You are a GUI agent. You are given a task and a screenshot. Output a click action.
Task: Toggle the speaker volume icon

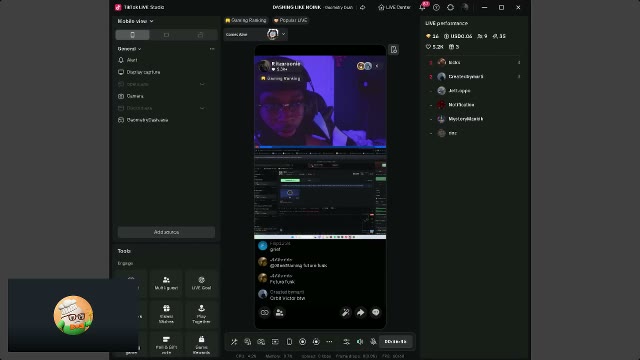[360, 342]
